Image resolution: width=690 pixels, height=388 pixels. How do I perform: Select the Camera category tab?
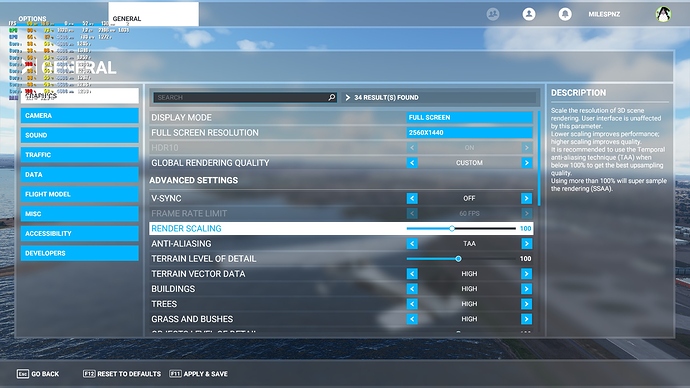80,116
